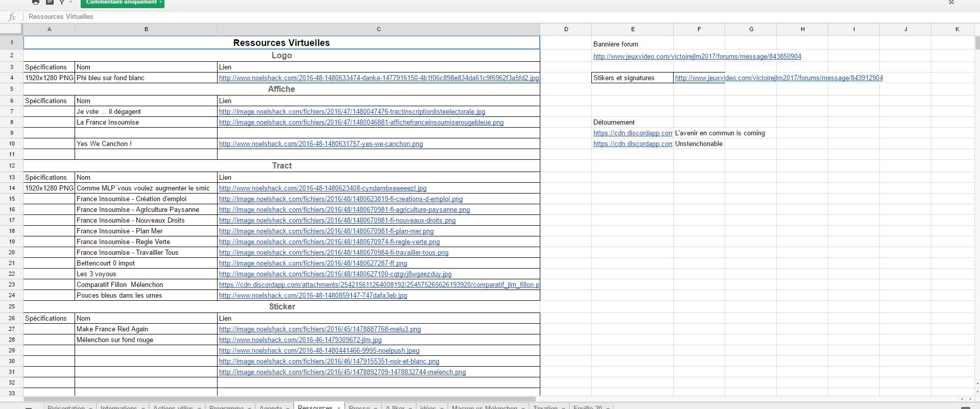
Task: Click the filter funnel icon
Action: click(61, 3)
